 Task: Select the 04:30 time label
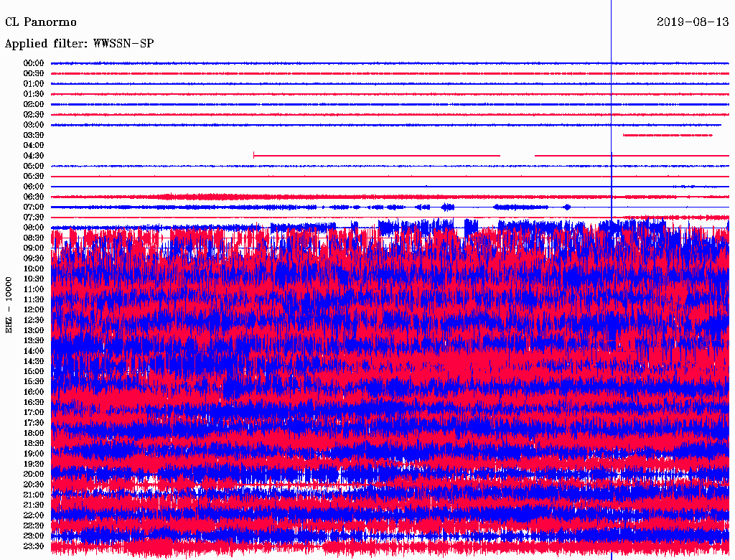pos(34,156)
